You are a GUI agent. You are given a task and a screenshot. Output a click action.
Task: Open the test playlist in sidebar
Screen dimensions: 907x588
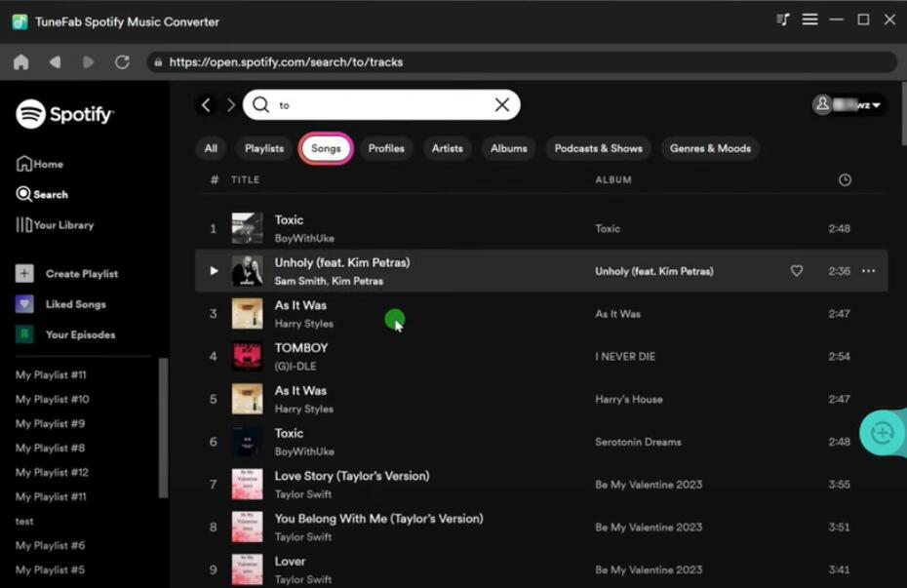point(24,522)
